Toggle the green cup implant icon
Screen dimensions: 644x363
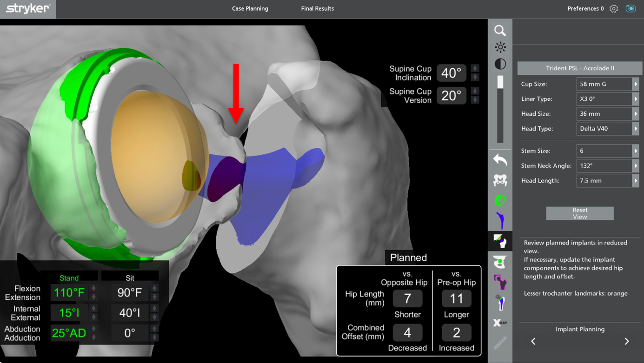[x=500, y=200]
